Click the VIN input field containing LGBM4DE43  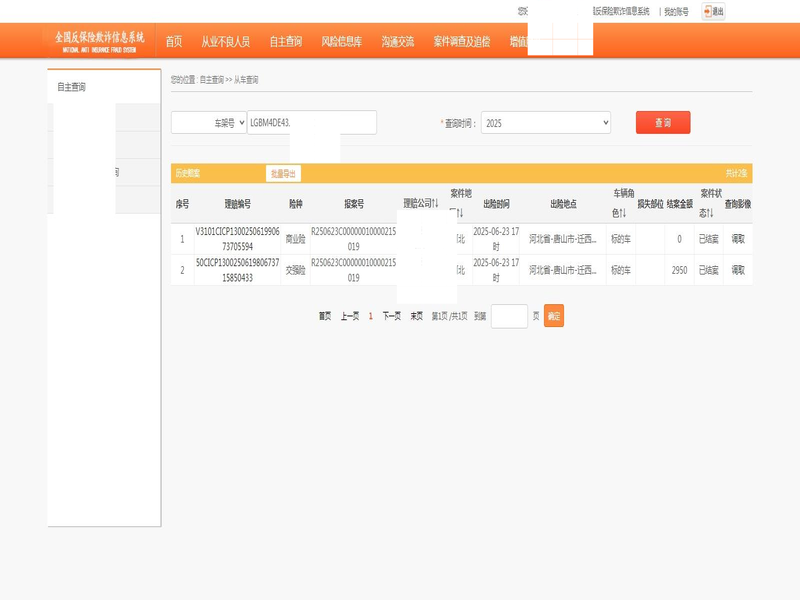(x=312, y=122)
